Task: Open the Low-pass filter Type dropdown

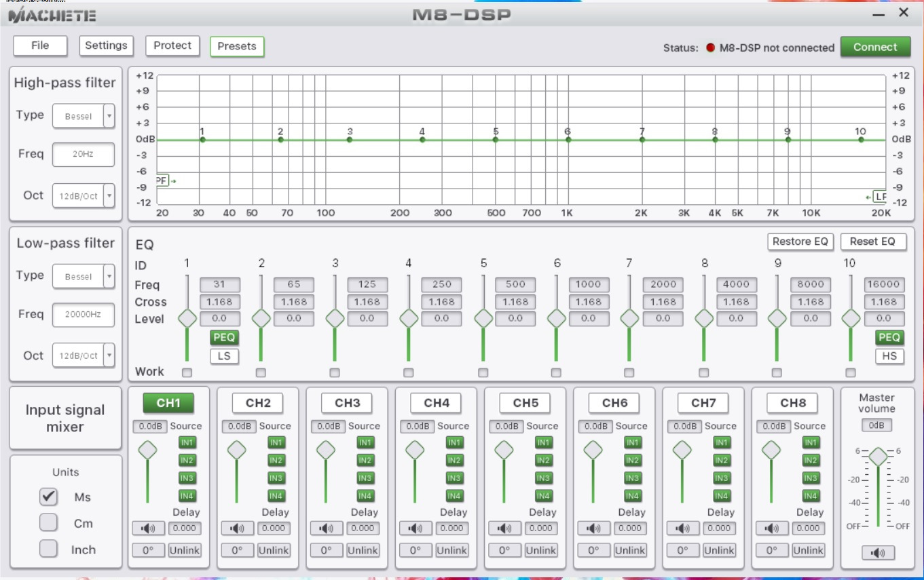Action: pos(109,277)
